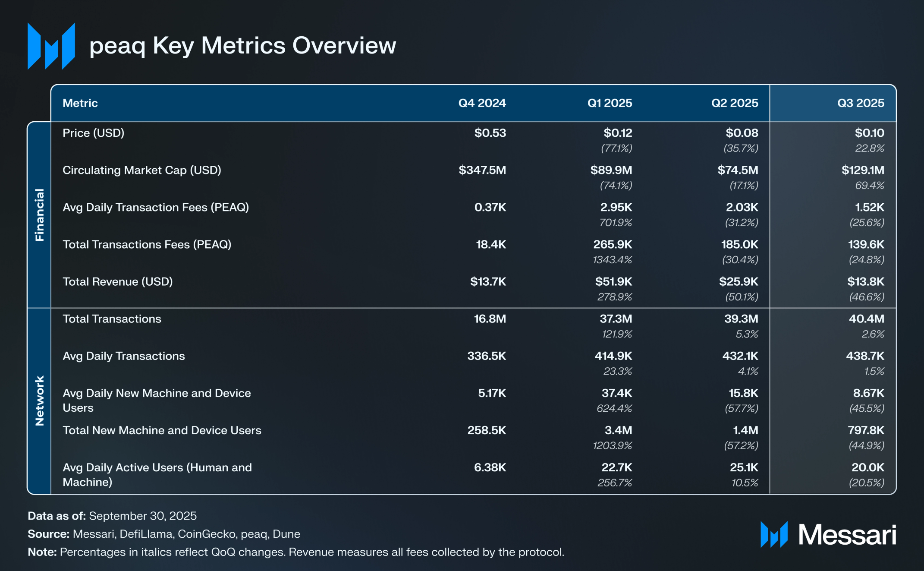Select the Network section label
924x571 pixels.
click(x=39, y=401)
